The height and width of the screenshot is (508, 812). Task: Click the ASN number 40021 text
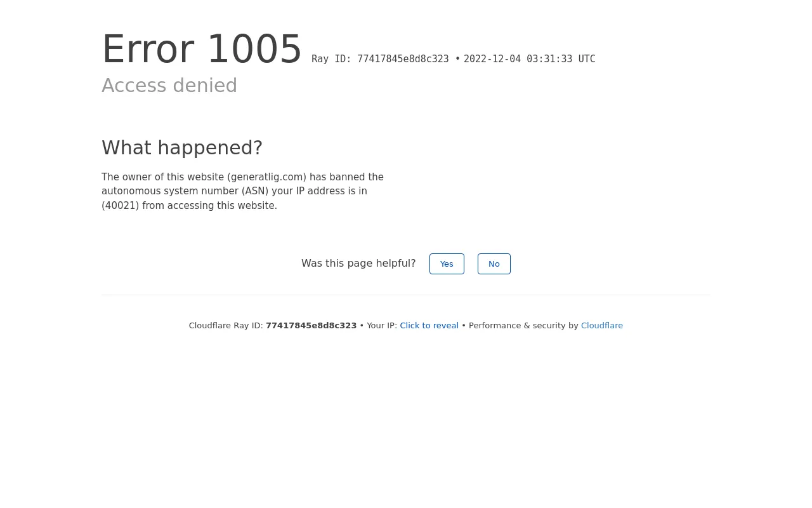(x=120, y=206)
